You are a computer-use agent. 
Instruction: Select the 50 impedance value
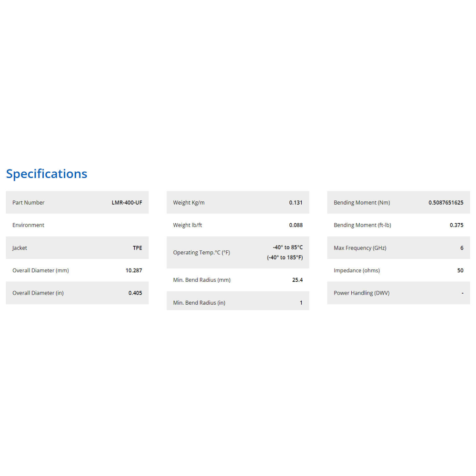click(x=460, y=270)
